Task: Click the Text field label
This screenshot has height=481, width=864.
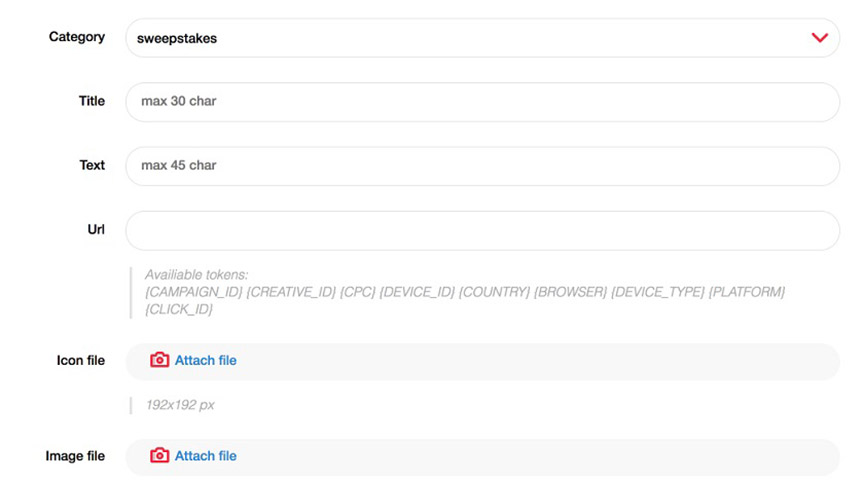Action: click(x=92, y=165)
